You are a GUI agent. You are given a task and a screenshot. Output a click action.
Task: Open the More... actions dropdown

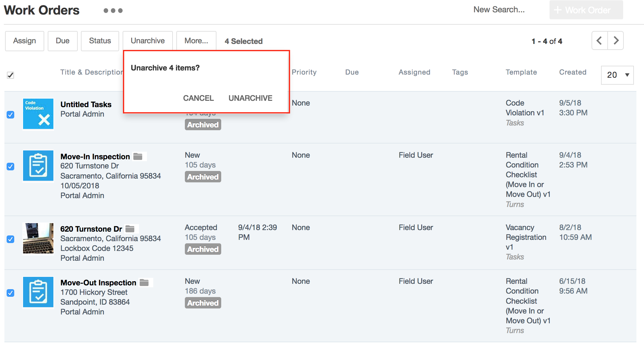196,41
